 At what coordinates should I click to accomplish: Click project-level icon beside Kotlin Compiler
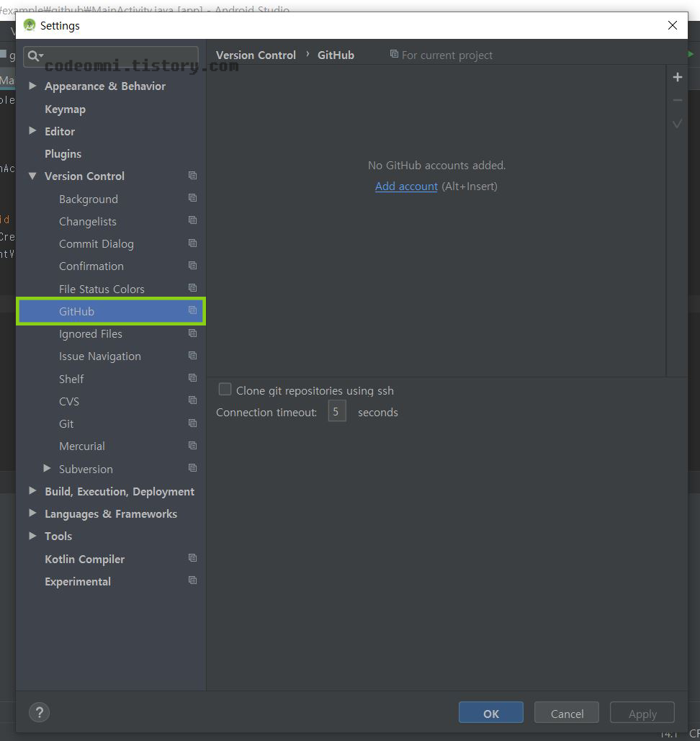(192, 557)
